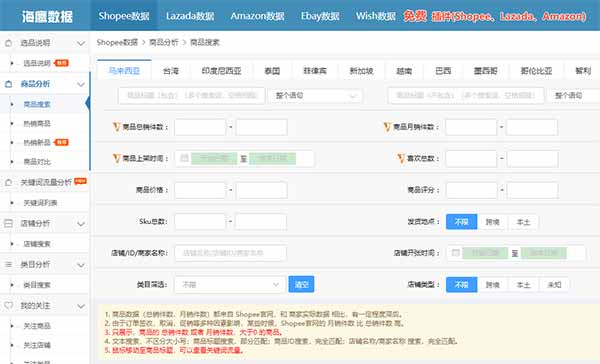
Task: Click the VIP icon beside 商品总销件数
Action: (x=117, y=127)
